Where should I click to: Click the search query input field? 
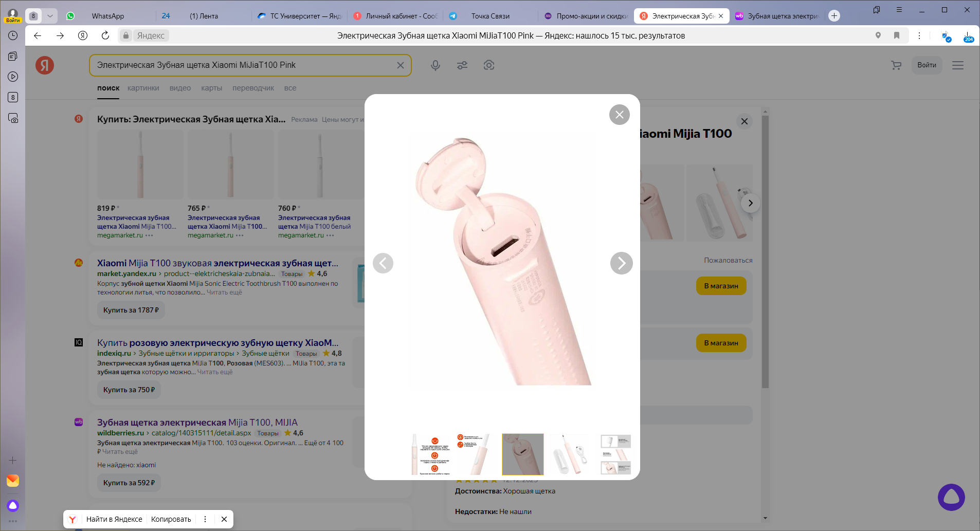point(242,65)
